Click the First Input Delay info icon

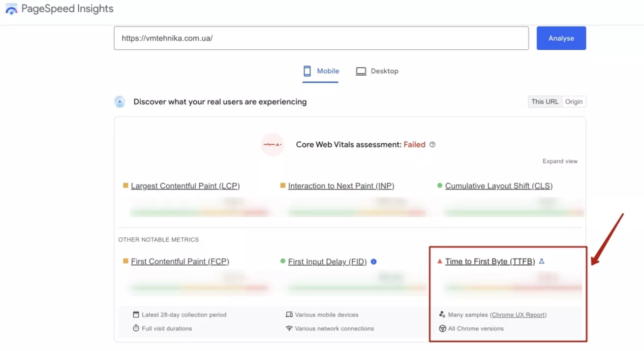374,261
